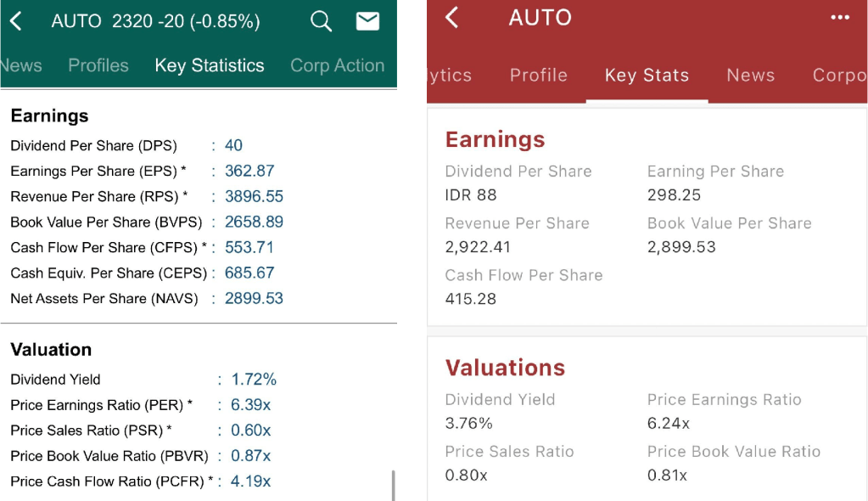The image size is (868, 501).
Task: Open messages via the envelope icon
Action: [367, 21]
